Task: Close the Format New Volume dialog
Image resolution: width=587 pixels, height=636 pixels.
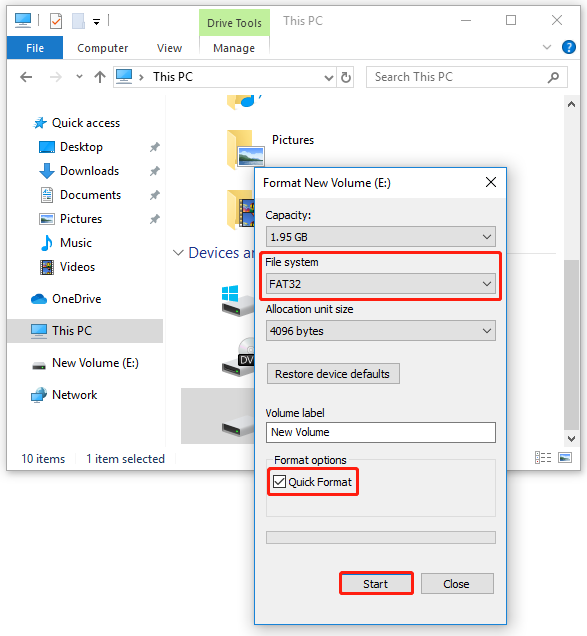Action: pos(491,182)
